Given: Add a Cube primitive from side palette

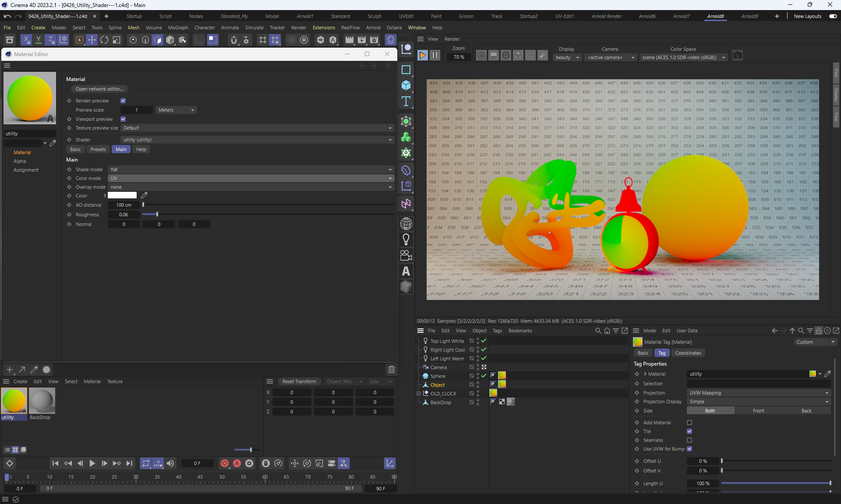Looking at the screenshot, I should (406, 85).
